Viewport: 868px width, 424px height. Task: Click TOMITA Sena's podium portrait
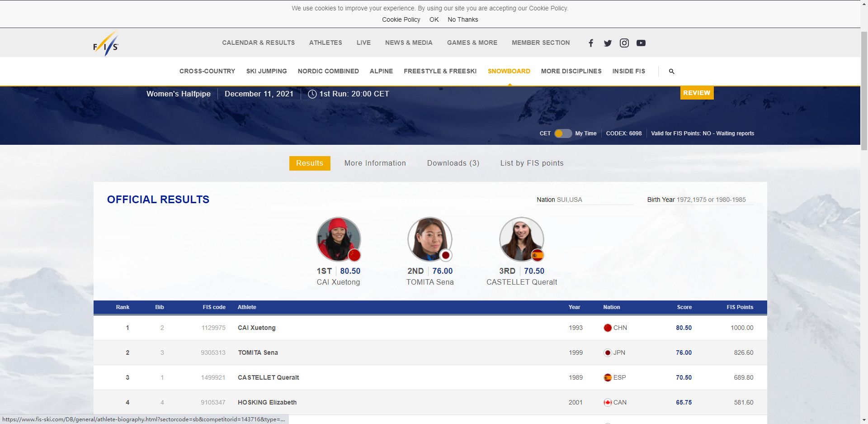coord(429,239)
